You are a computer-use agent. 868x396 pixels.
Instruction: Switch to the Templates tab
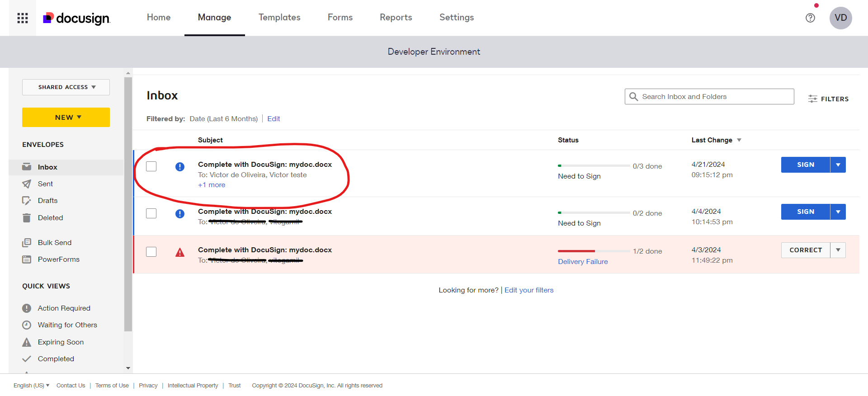279,17
